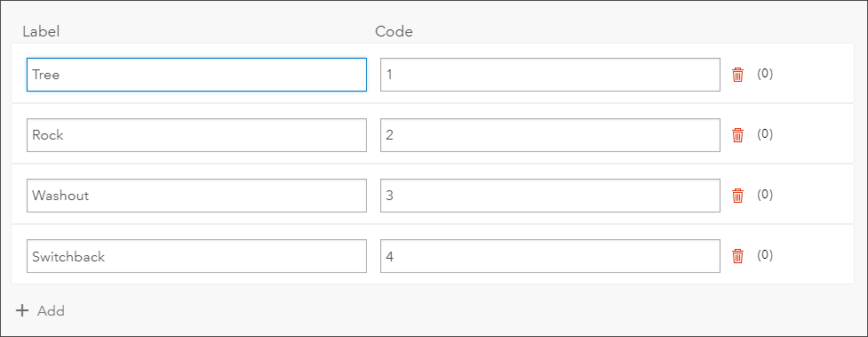Edit the Switchback label field
868x337 pixels.
pos(196,256)
